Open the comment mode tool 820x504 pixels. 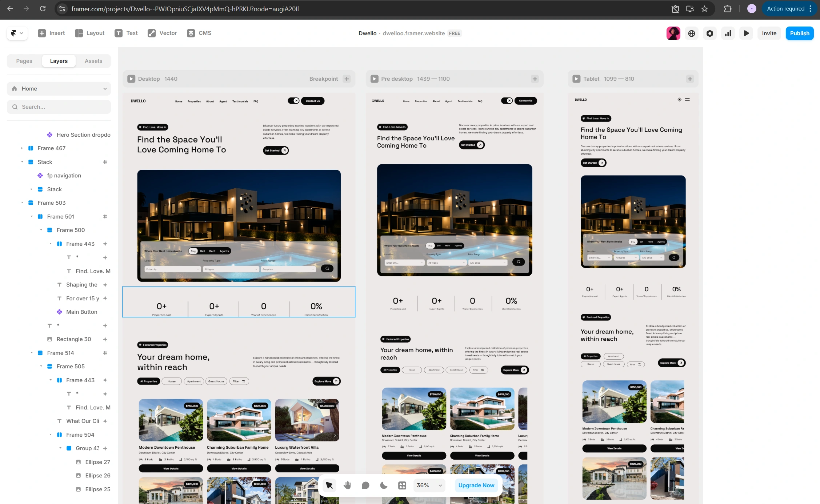(365, 485)
